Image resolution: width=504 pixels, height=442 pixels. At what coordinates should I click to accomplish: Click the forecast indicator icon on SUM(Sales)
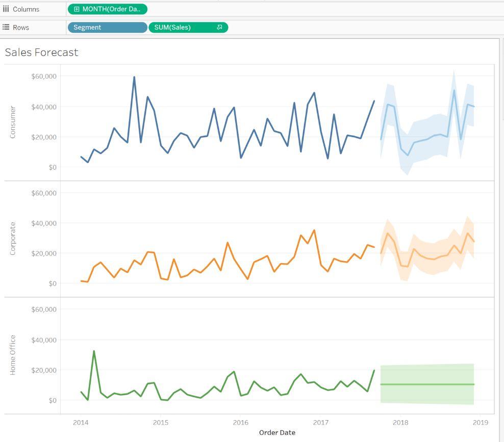pyautogui.click(x=220, y=28)
